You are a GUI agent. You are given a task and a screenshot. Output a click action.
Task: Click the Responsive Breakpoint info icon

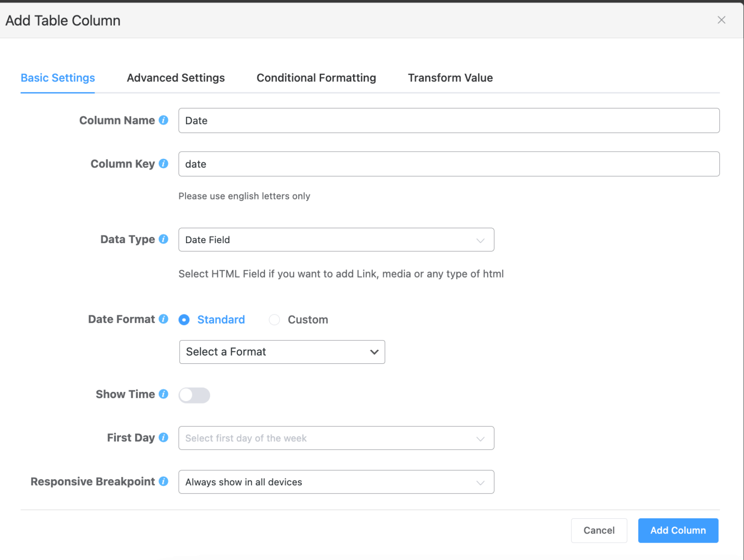pyautogui.click(x=163, y=481)
